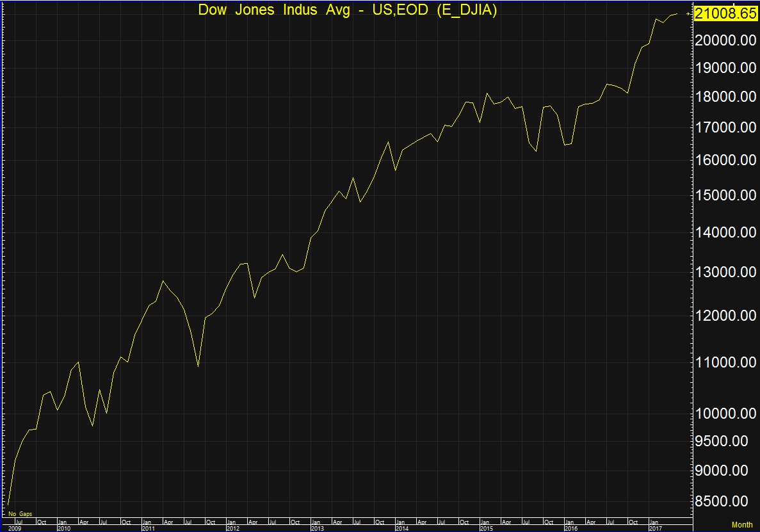
Task: Click the small arrow marker beside current price
Action: pos(689,13)
